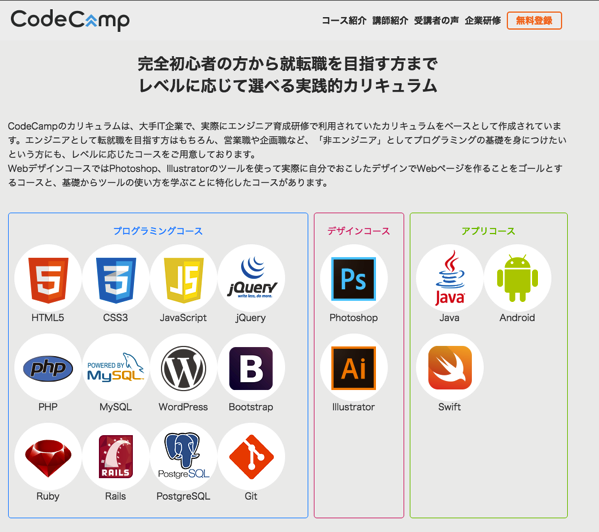Open the Bootstrap B icon
Viewport: 599px width, 532px height.
(251, 368)
